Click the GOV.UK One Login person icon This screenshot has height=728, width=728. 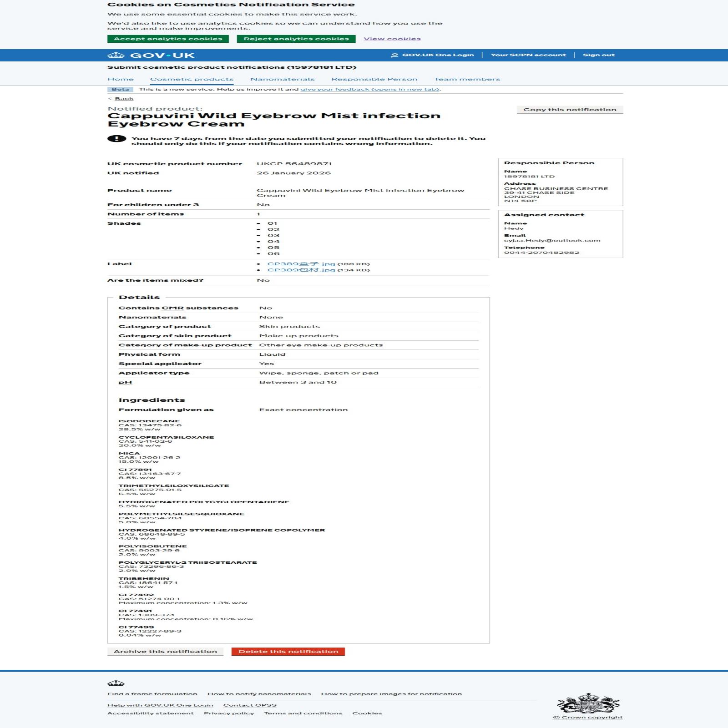point(394,55)
